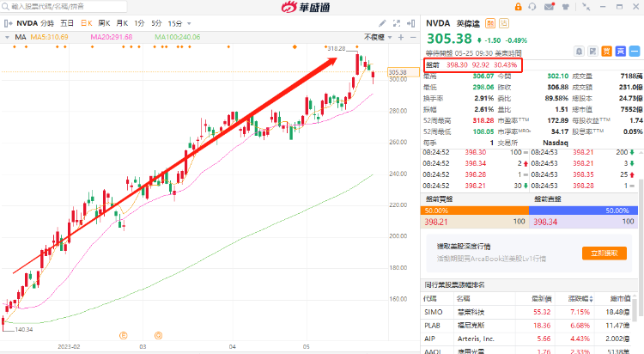Screen dimensions: 644x354
Task: Click the 市盈率TTM 172.89 value
Action: pyautogui.click(x=558, y=120)
